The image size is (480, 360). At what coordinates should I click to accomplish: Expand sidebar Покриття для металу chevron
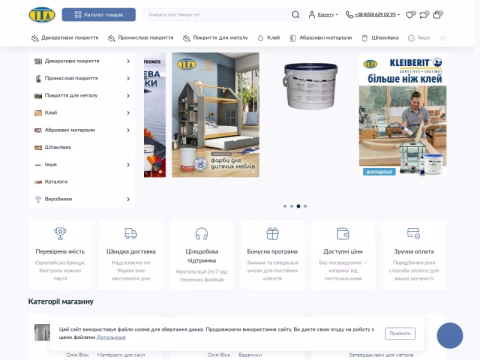tap(128, 96)
